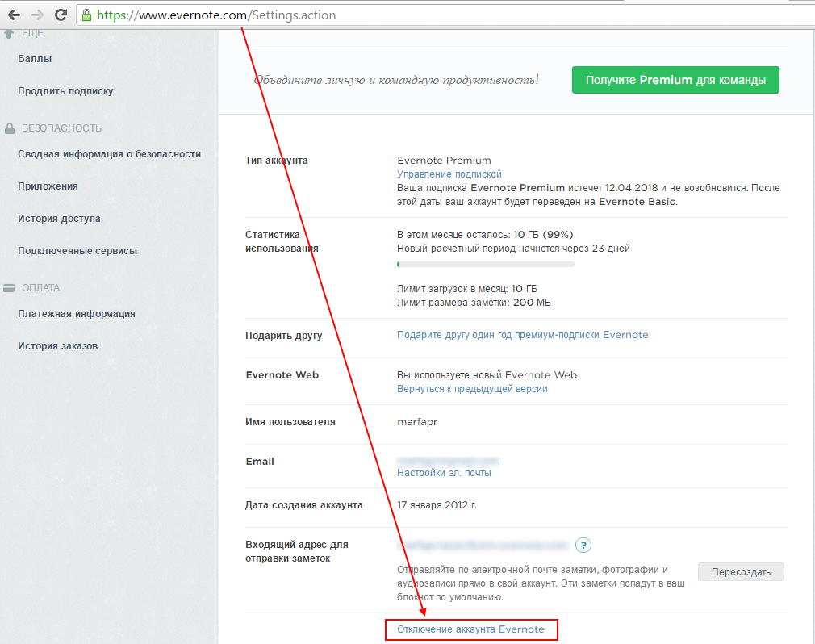815x644 pixels.
Task: Click the Evernote Settings.action URL field
Action: click(447, 15)
